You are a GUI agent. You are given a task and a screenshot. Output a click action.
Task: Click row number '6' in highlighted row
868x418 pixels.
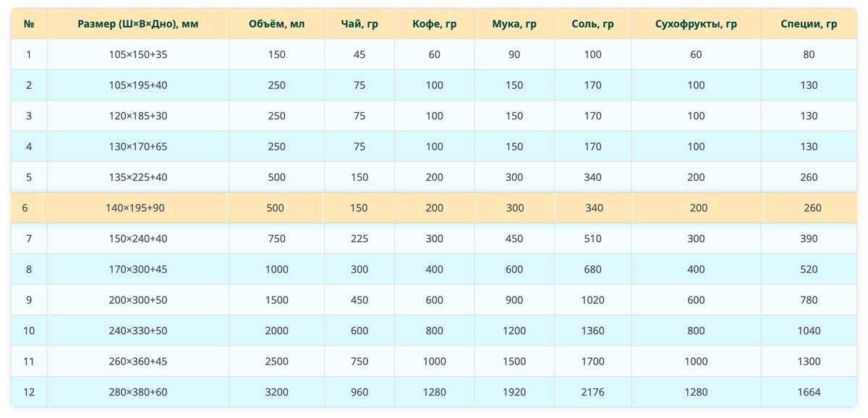pyautogui.click(x=25, y=208)
